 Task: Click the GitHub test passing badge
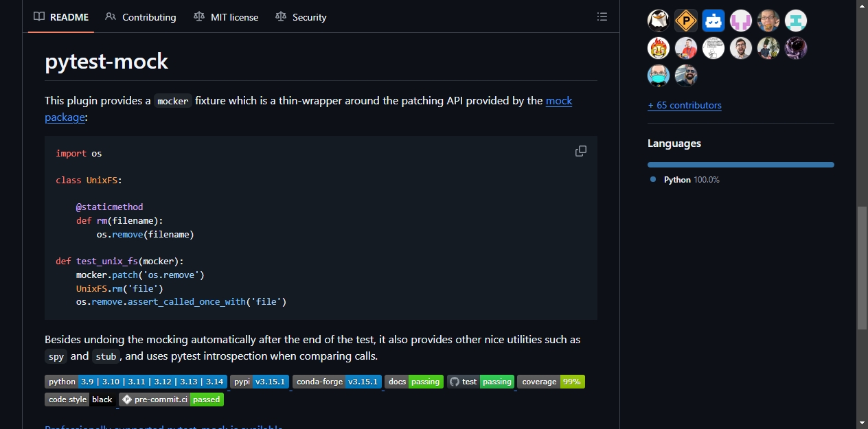pos(481,382)
